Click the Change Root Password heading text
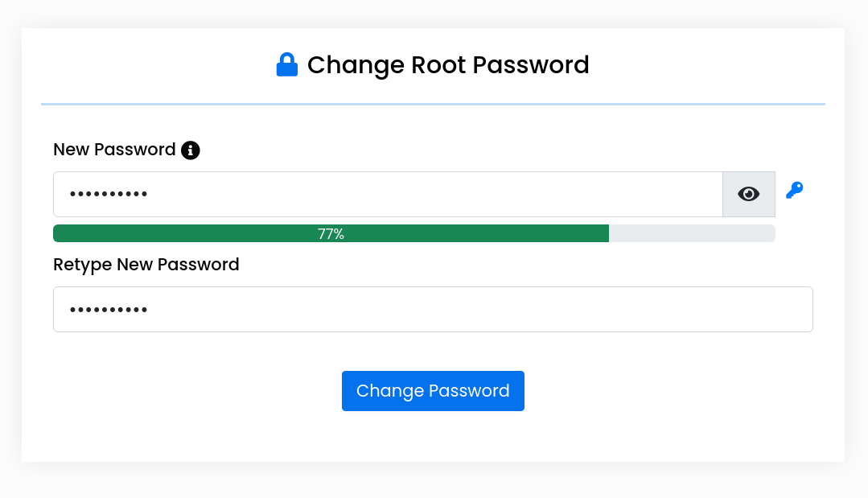 click(448, 64)
